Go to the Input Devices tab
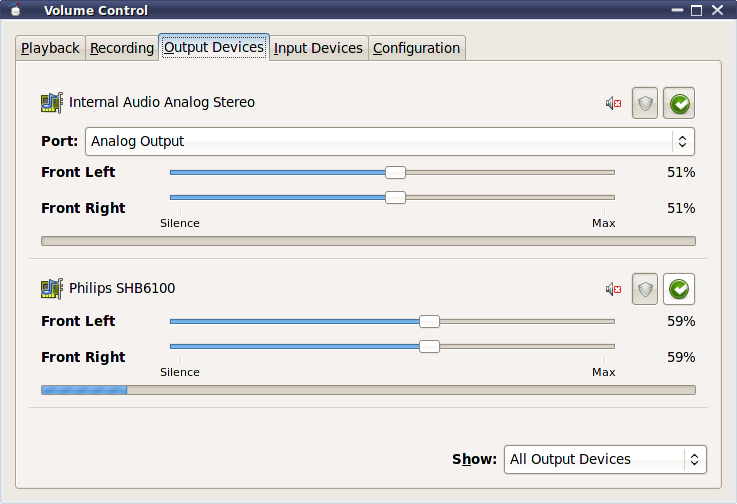 (318, 48)
